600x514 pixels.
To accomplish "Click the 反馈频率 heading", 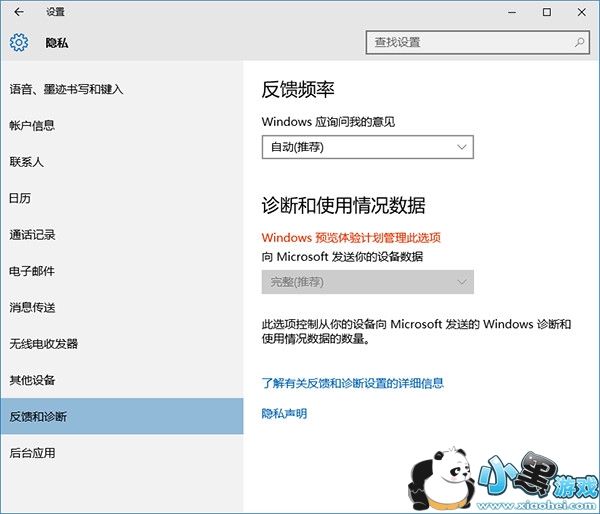I will point(298,90).
